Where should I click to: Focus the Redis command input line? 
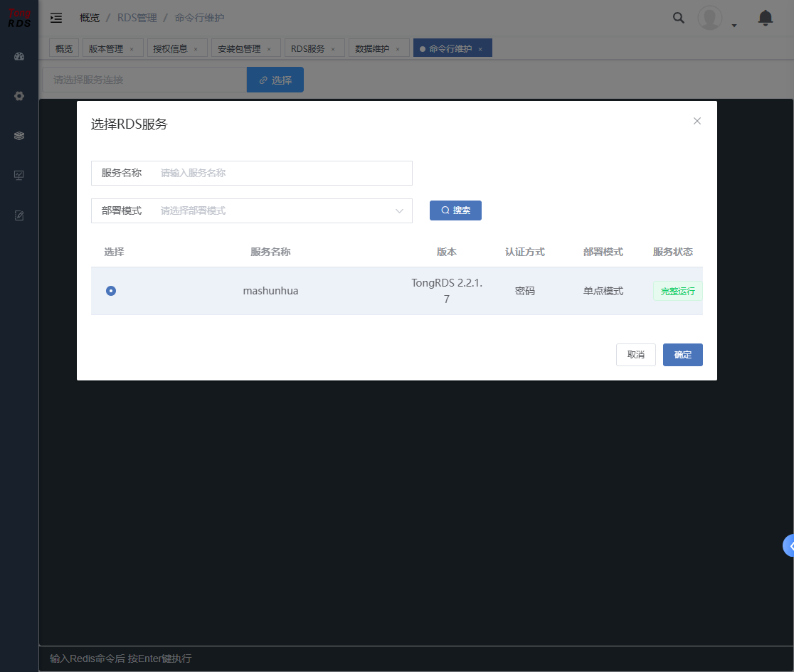416,658
